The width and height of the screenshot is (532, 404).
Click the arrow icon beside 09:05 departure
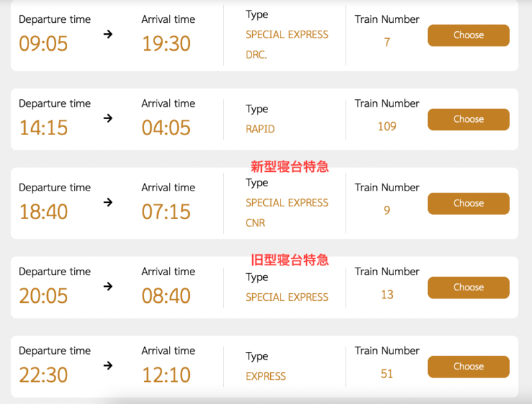[108, 34]
